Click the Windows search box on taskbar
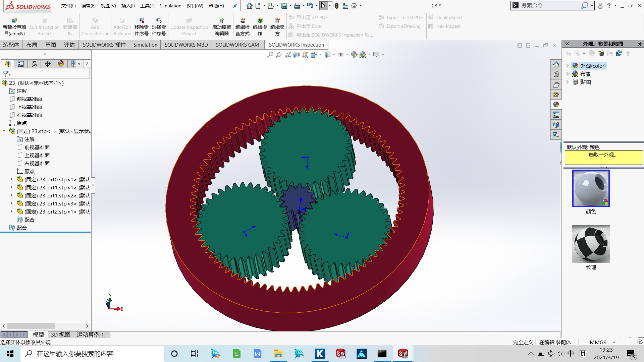Viewport: 644px width, 362px height. click(92, 354)
